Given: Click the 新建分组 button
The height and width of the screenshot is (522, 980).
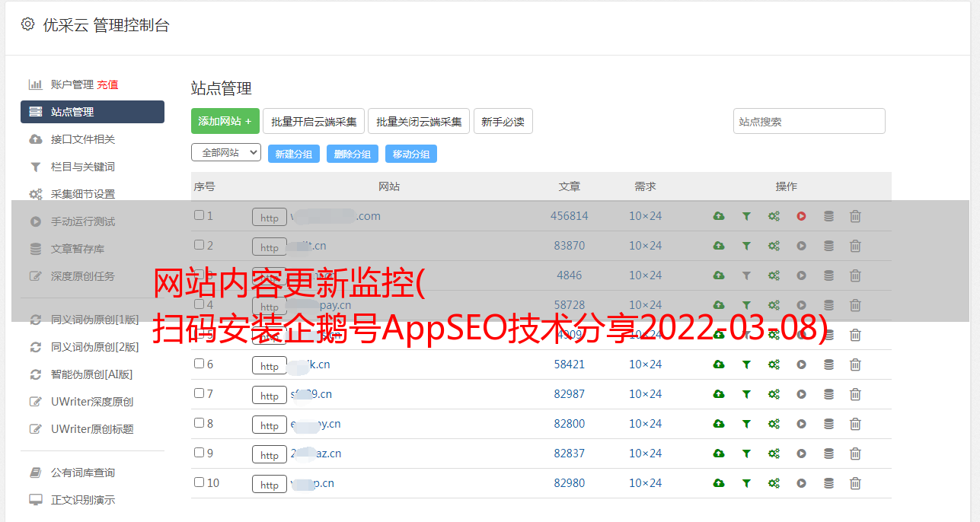Looking at the screenshot, I should pos(293,154).
